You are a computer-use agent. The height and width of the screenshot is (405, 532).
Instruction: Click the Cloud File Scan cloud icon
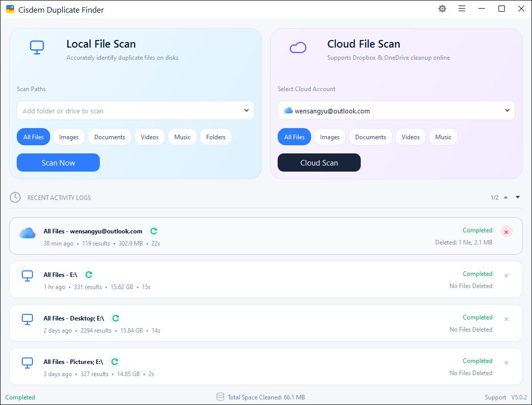298,48
